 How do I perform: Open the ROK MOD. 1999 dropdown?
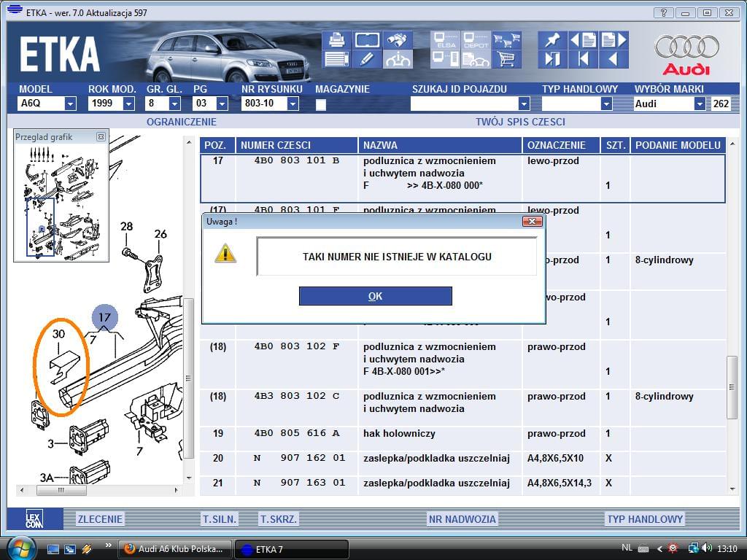128,104
